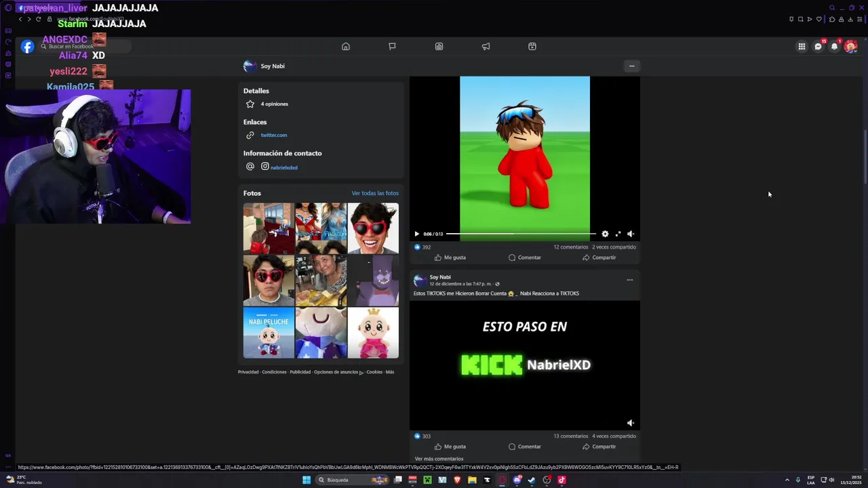
Task: Comment on the TIKTOKS reaction post
Action: coord(525,447)
